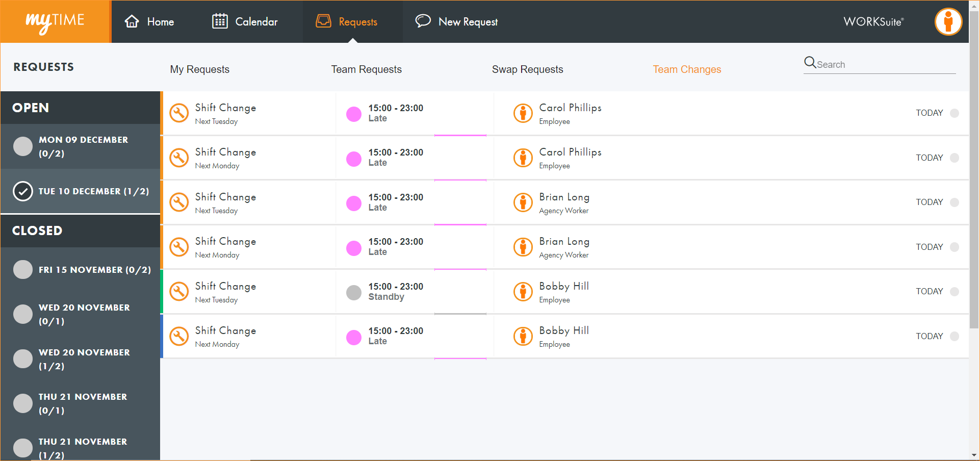Switch to the Swap Requests tab
This screenshot has width=980, height=461.
pos(527,69)
